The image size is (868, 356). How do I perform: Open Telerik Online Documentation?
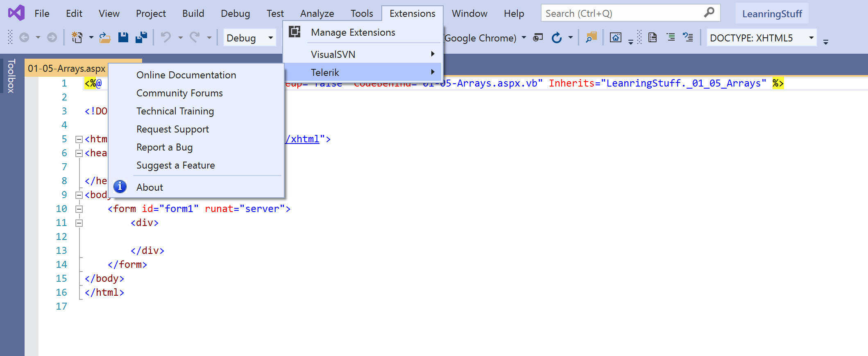[x=196, y=75]
